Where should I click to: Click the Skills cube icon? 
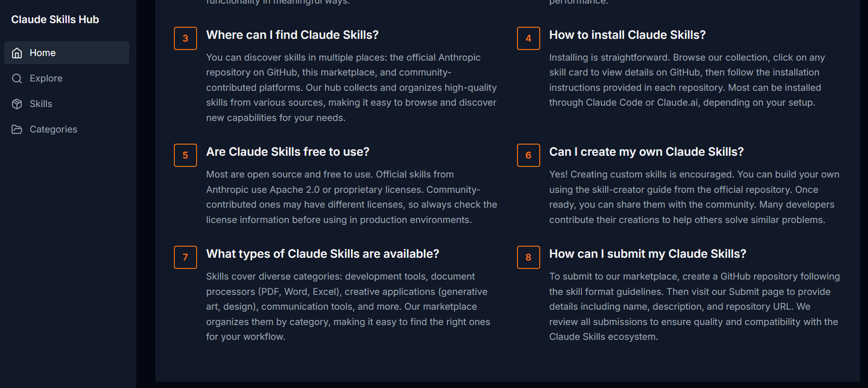coord(17,104)
